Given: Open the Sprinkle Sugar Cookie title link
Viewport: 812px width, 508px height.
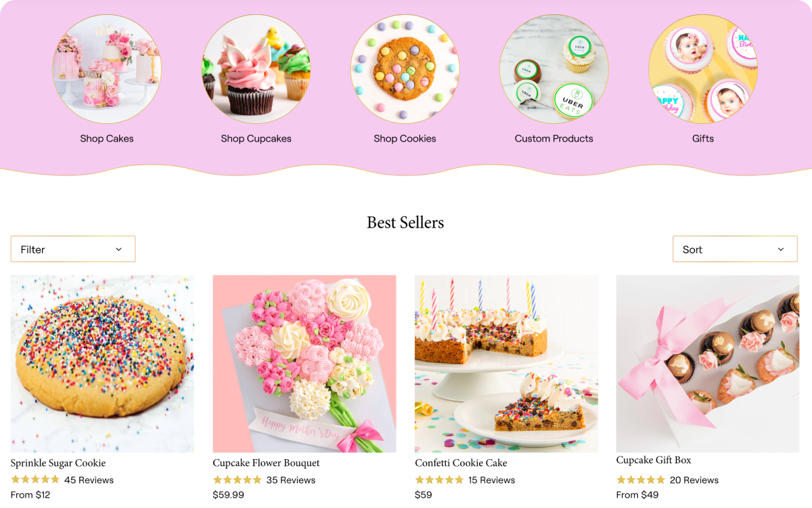Looking at the screenshot, I should point(58,463).
